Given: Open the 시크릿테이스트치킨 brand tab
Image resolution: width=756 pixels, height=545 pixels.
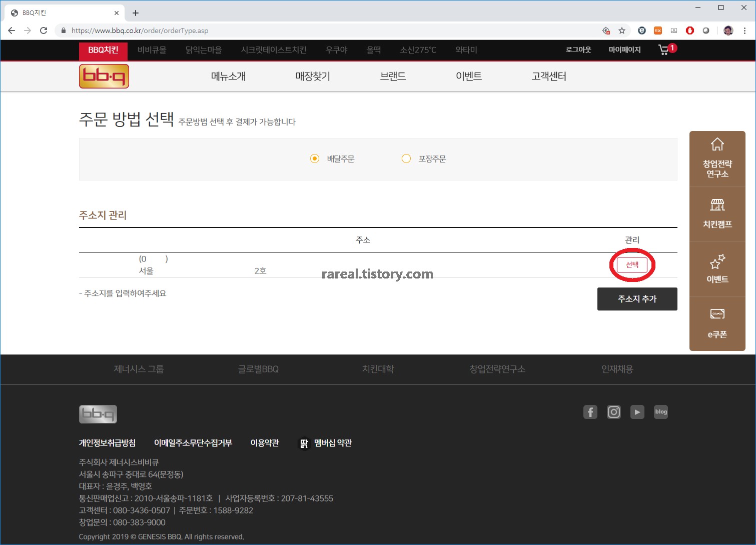Looking at the screenshot, I should click(274, 50).
